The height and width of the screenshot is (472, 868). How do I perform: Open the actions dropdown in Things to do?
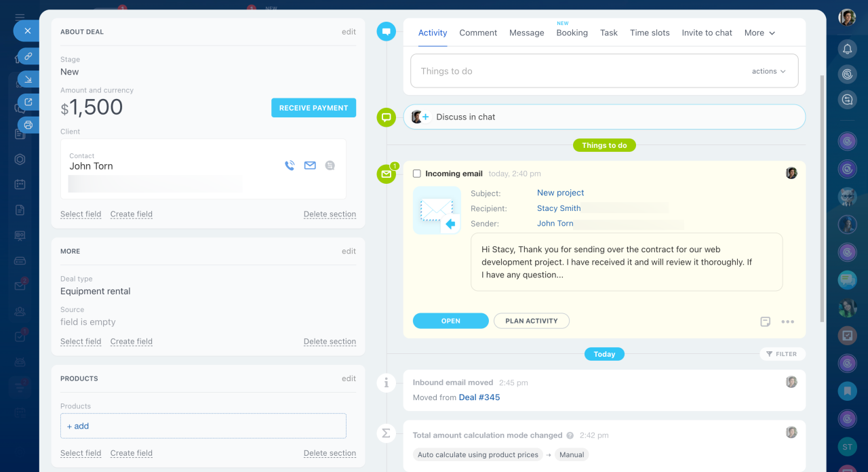[768, 71]
